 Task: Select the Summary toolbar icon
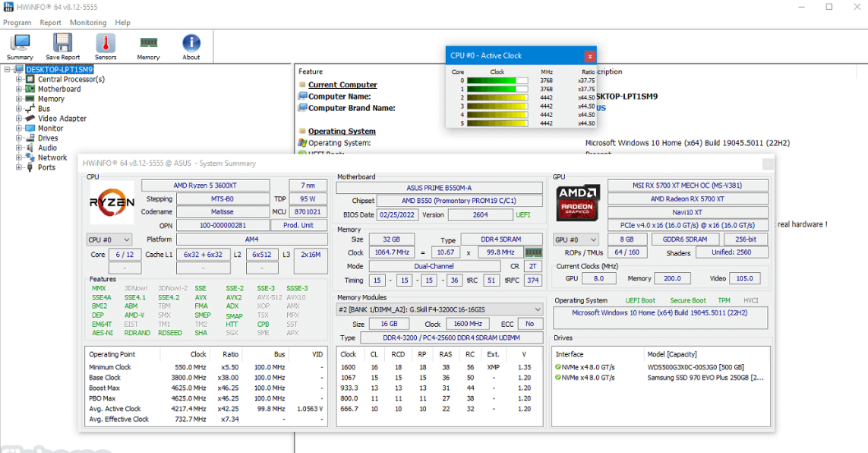click(20, 46)
